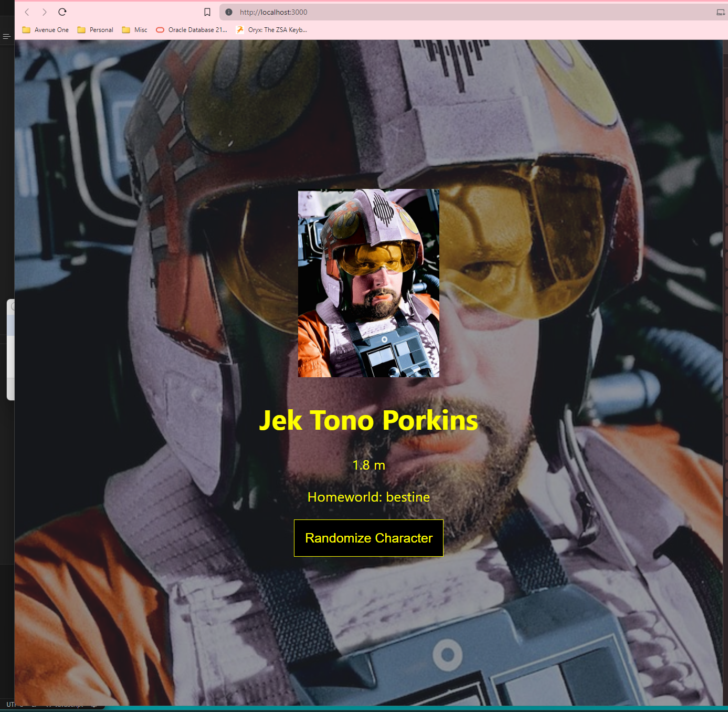Select the Jek Tono Porkins heading
This screenshot has width=728, height=712.
pyautogui.click(x=368, y=420)
